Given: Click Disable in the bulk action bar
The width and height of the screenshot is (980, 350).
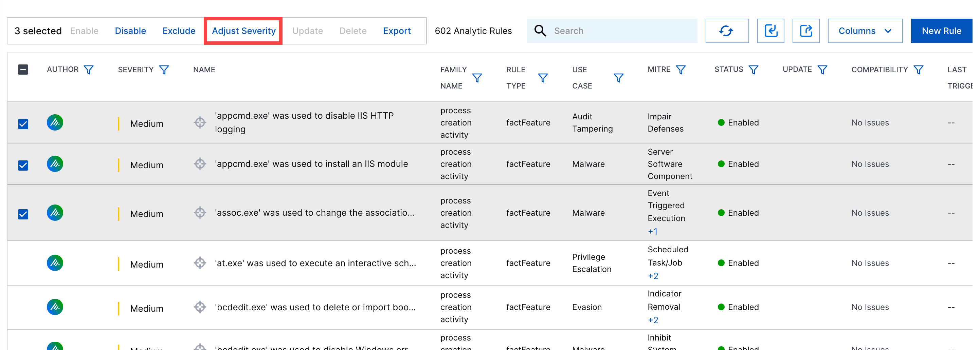Looking at the screenshot, I should pyautogui.click(x=130, y=31).
